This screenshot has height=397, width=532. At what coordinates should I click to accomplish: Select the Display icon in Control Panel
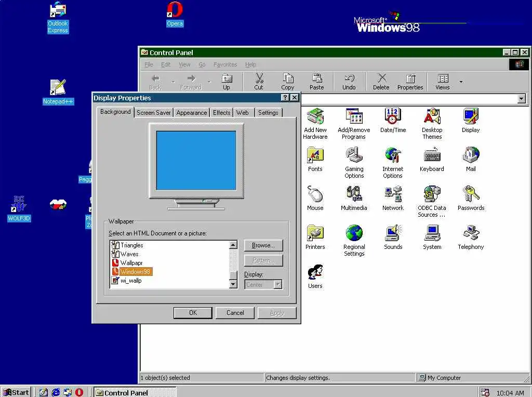point(471,121)
